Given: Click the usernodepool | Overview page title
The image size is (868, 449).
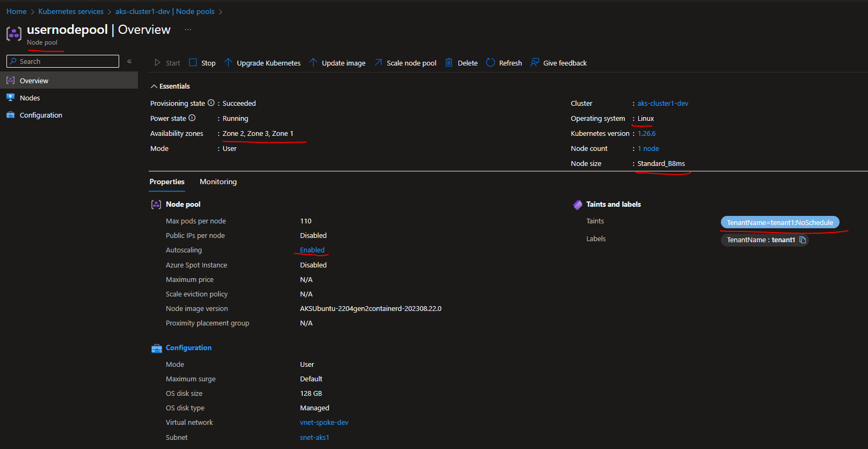Looking at the screenshot, I should tap(99, 30).
